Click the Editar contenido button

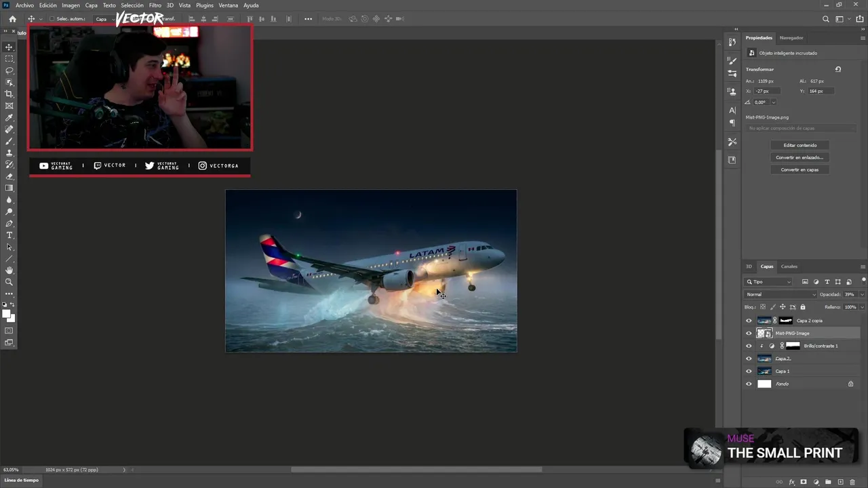(800, 145)
